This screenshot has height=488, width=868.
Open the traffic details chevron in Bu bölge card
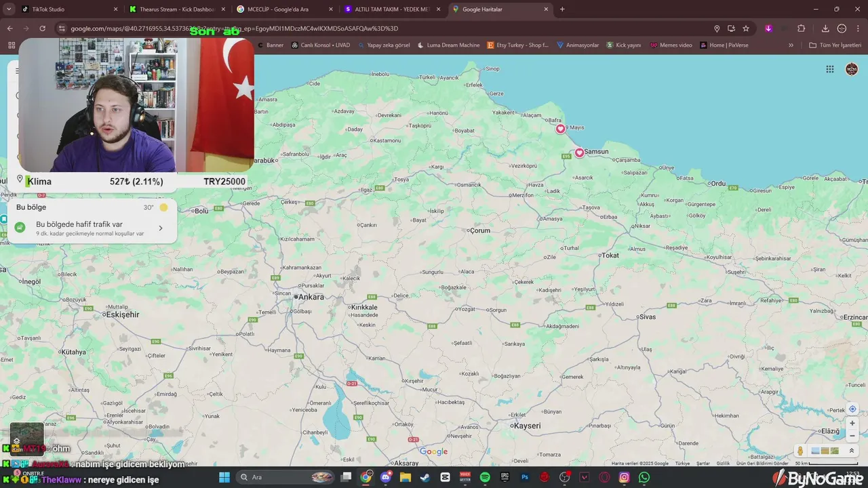161,228
